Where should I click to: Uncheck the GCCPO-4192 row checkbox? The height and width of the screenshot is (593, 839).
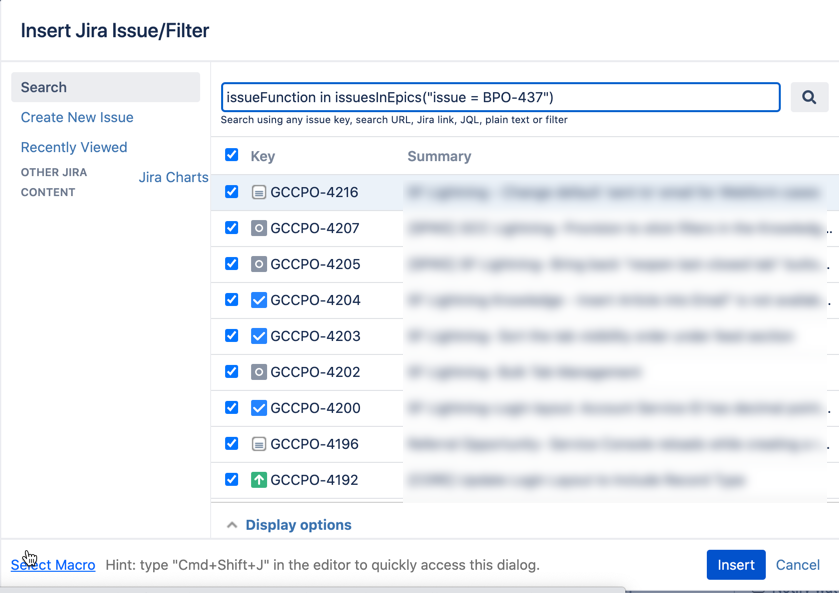click(x=231, y=479)
